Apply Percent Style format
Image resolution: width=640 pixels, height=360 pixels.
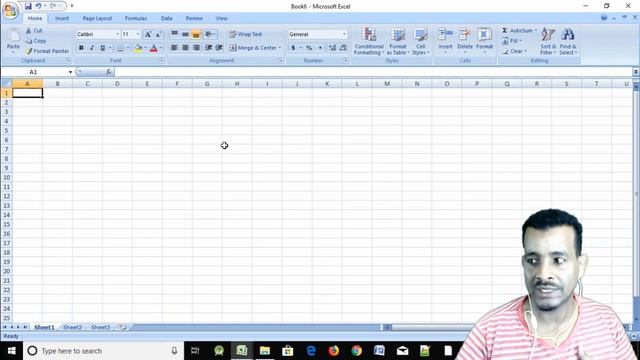pyautogui.click(x=309, y=48)
